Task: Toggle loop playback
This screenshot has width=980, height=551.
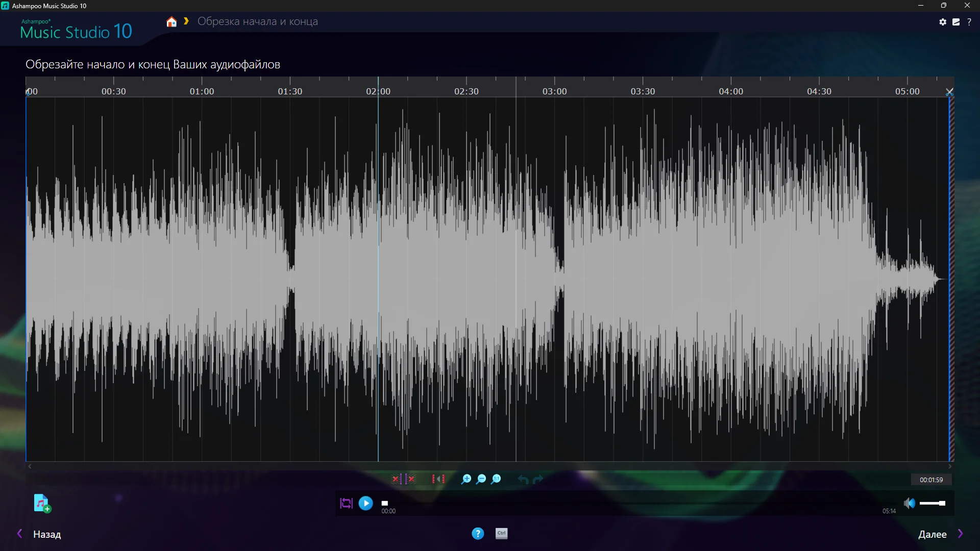Action: click(x=346, y=504)
